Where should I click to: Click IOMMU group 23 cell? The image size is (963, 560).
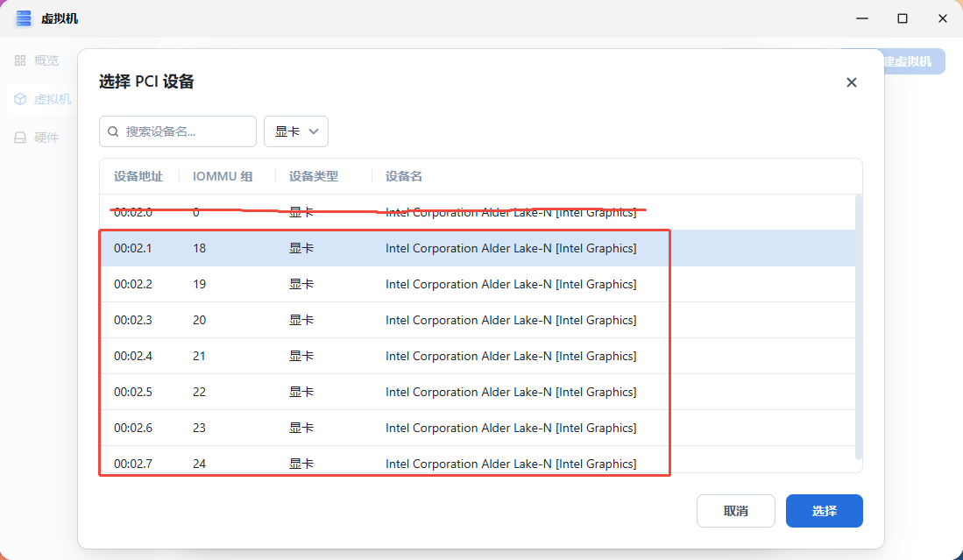[199, 428]
